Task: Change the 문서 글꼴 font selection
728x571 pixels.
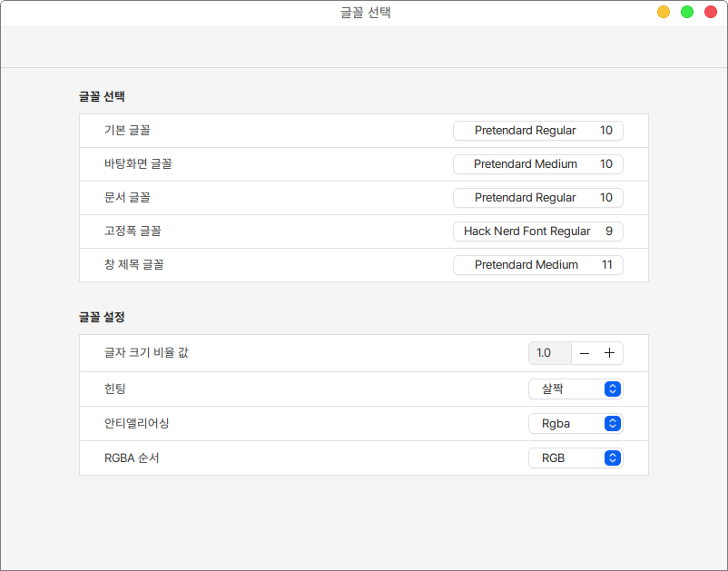Action: pyautogui.click(x=537, y=198)
